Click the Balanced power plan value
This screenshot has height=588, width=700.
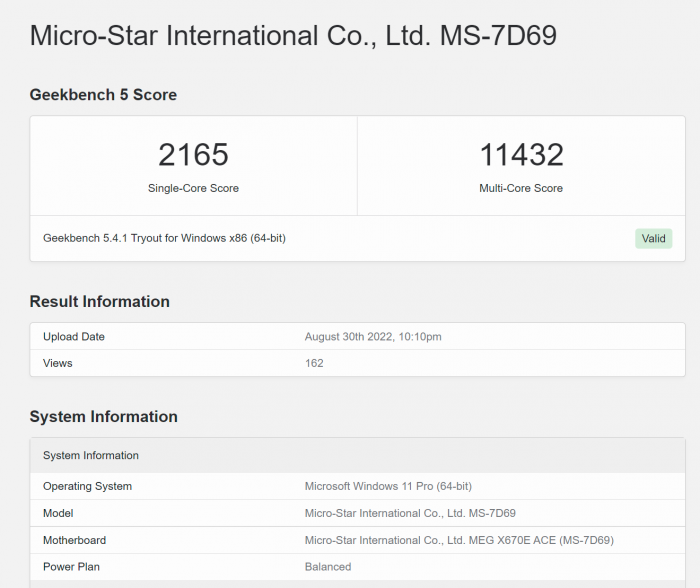[x=328, y=567]
